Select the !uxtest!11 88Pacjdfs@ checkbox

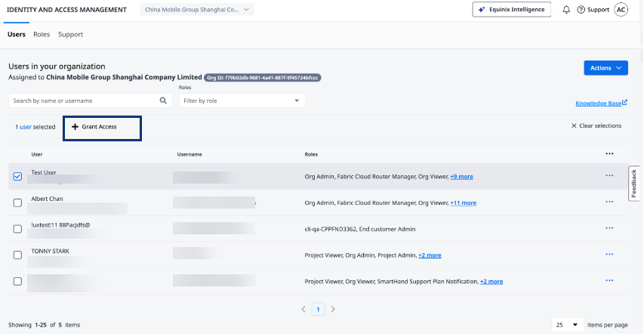[x=17, y=229]
